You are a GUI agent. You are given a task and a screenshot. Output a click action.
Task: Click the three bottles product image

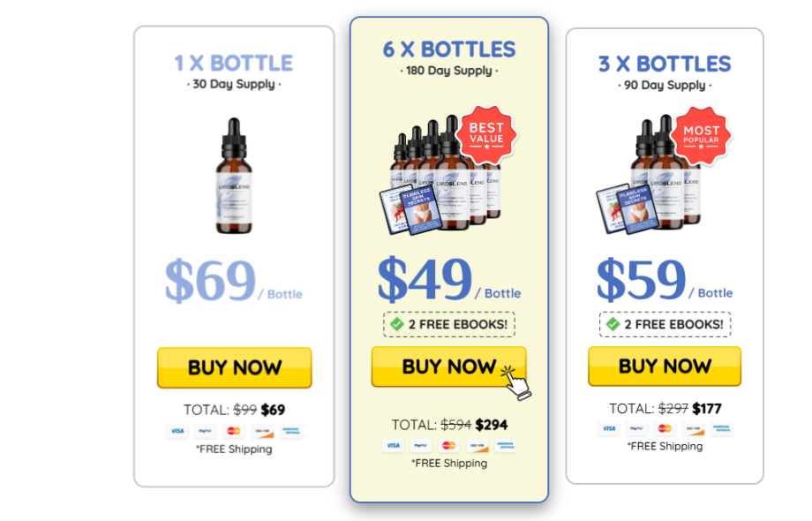click(650, 175)
